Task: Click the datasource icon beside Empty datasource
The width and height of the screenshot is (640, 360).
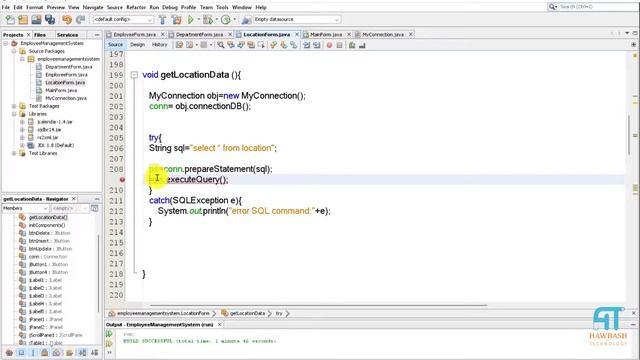Action: pos(246,19)
